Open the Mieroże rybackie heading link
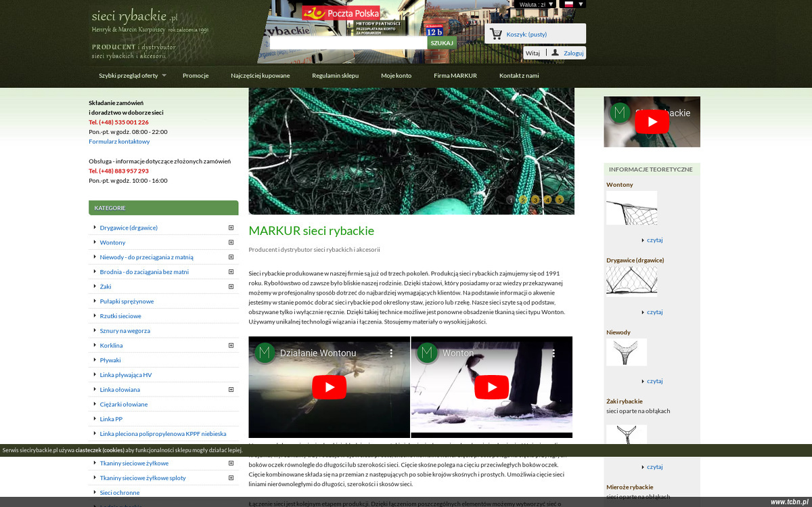This screenshot has width=812, height=507. click(630, 487)
